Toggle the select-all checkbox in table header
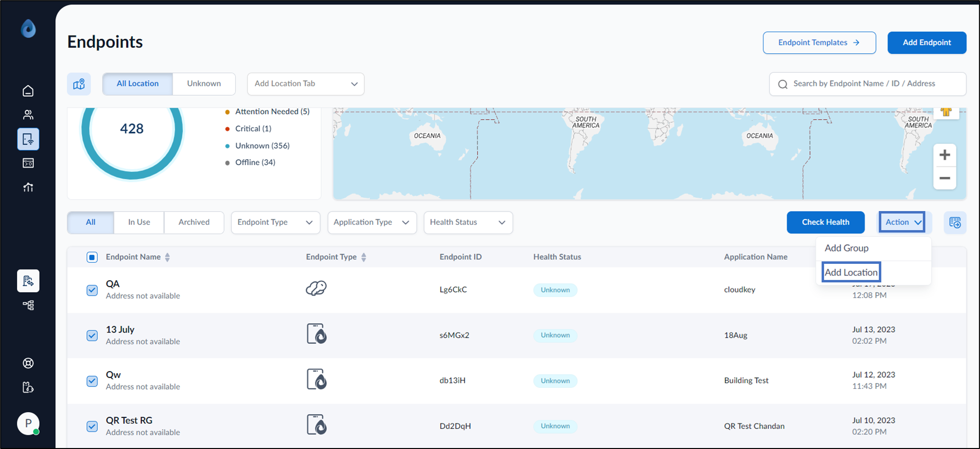 pos(92,257)
